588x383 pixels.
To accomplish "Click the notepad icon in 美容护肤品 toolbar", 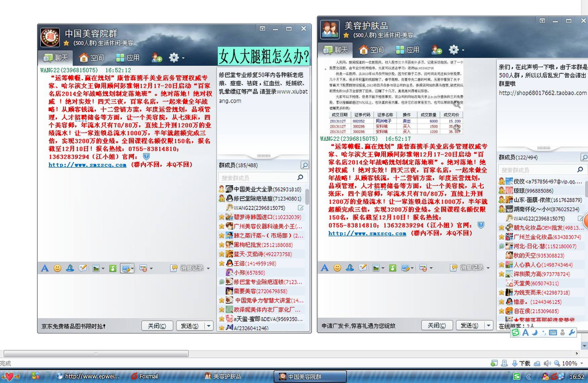I will tap(363, 268).
